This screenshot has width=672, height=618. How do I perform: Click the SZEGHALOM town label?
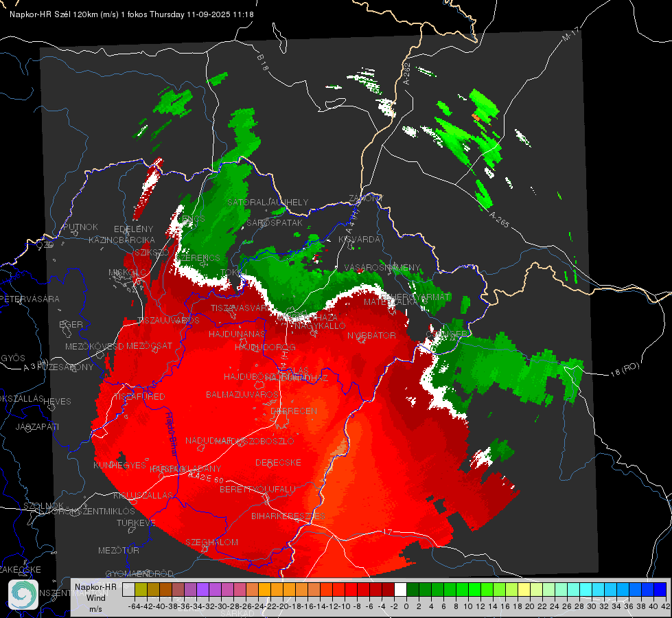pos(211,542)
